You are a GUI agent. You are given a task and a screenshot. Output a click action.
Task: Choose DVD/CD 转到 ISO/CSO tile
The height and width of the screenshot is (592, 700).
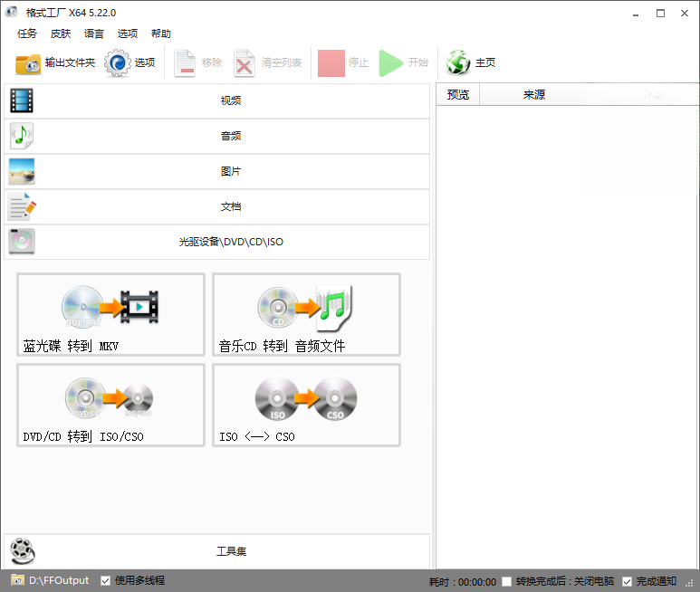point(110,405)
